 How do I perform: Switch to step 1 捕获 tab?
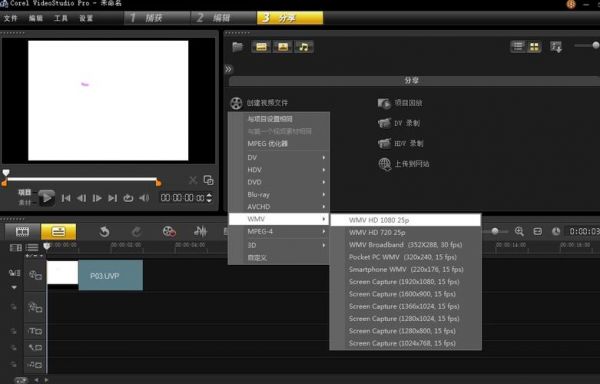tap(157, 18)
